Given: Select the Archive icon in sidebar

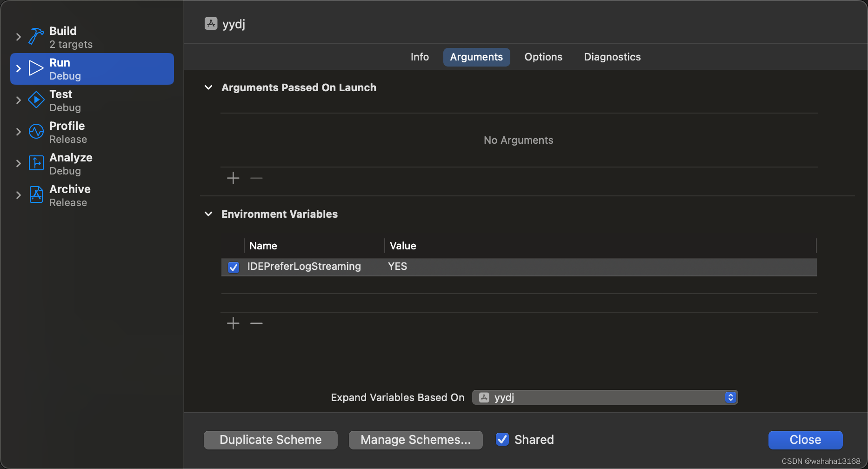Looking at the screenshot, I should [x=36, y=194].
